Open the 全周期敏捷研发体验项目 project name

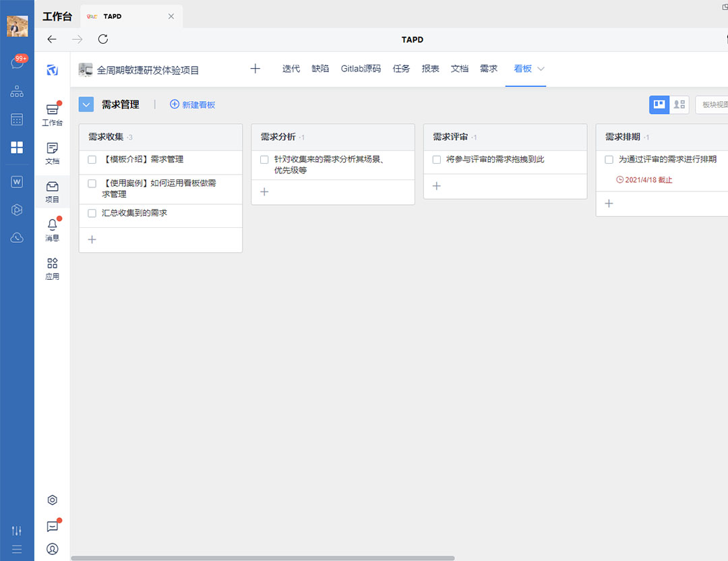tap(148, 70)
